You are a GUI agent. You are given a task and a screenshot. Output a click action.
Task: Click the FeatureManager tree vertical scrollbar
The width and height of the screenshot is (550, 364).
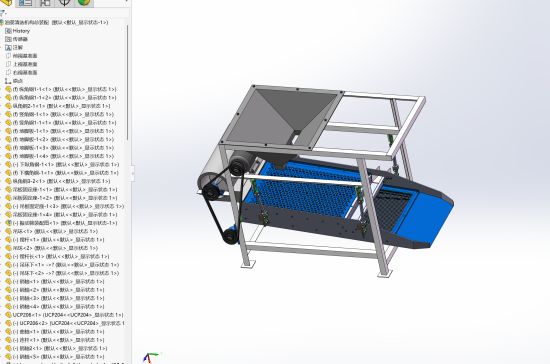(x=128, y=82)
